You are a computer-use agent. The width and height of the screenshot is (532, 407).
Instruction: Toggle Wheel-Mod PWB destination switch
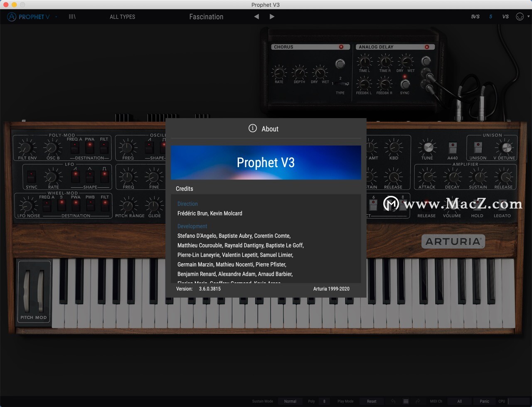(x=90, y=205)
